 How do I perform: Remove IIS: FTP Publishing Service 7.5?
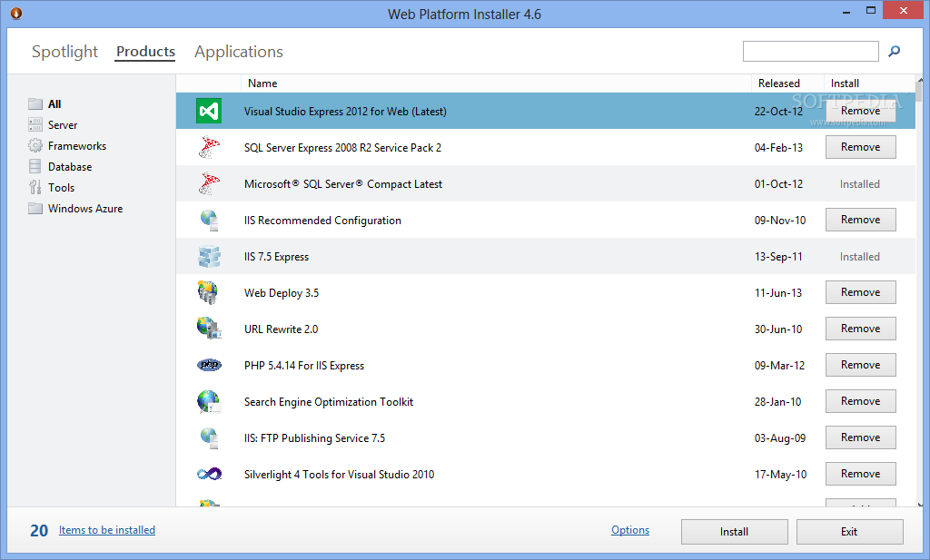861,437
